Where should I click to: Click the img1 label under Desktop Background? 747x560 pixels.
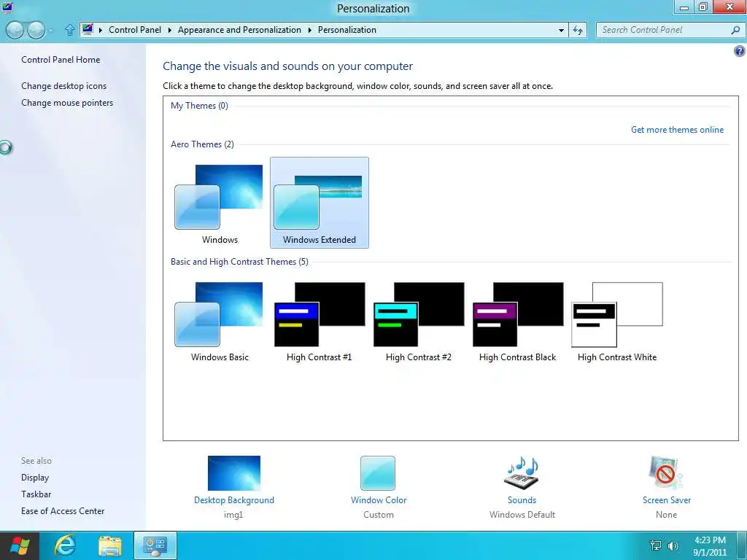click(233, 515)
